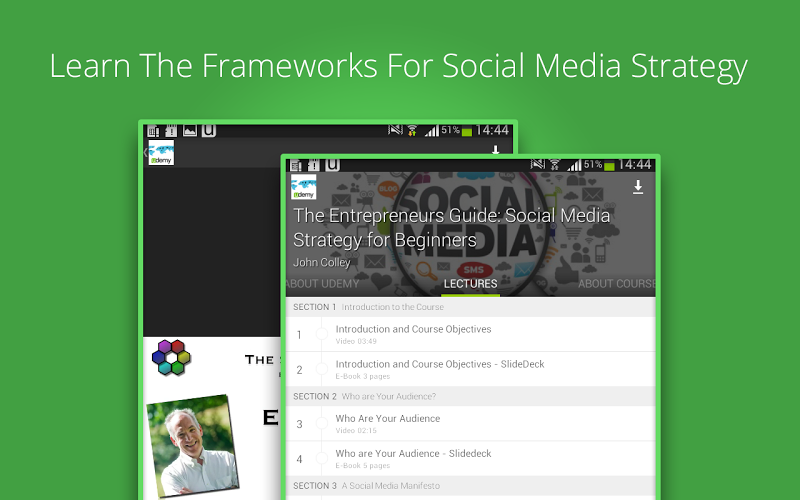Click the colorful hexagon logo on the slide

click(171, 357)
